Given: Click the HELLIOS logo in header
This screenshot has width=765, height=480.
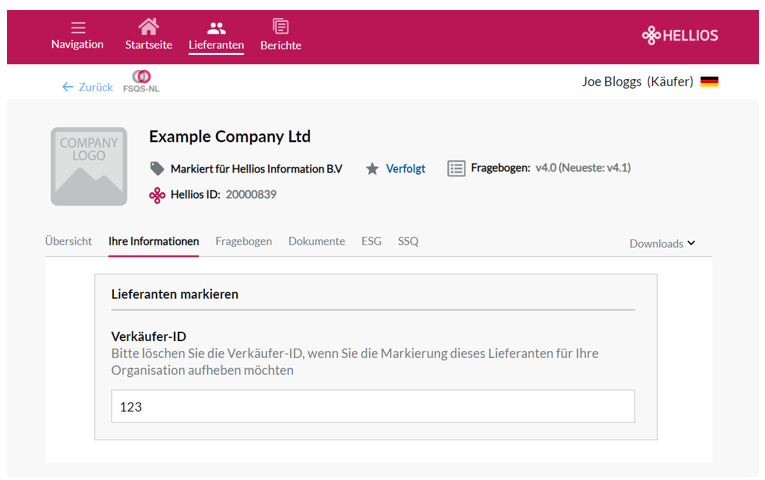Looking at the screenshot, I should click(x=680, y=35).
